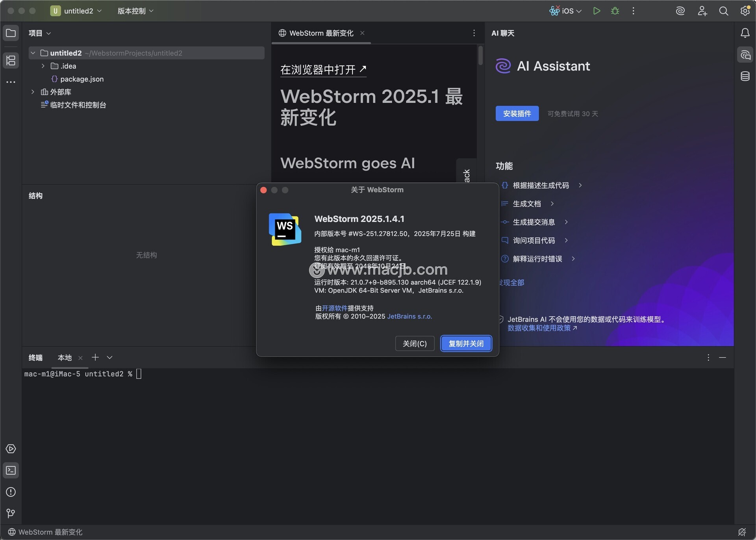This screenshot has width=756, height=540.
Task: Select package.json in project tree
Action: coord(82,79)
